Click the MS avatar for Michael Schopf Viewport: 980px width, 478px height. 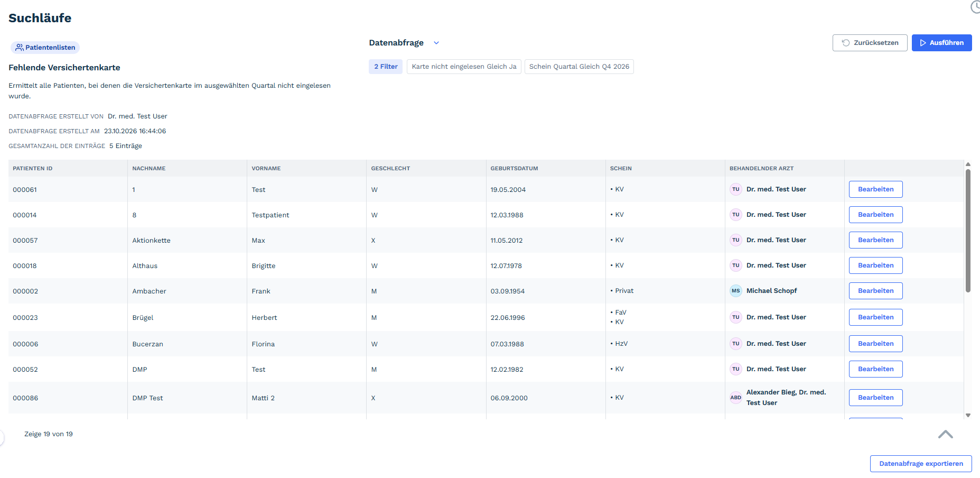pyautogui.click(x=735, y=291)
